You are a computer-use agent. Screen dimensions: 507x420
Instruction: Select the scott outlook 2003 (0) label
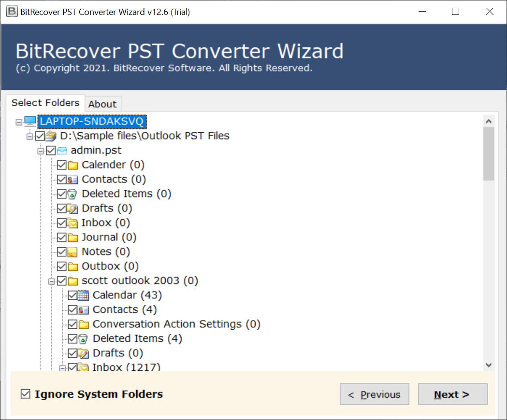click(140, 281)
